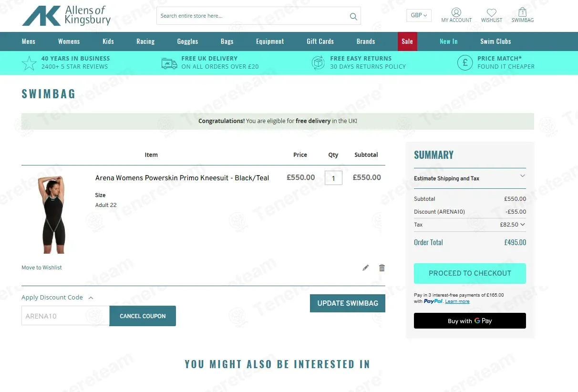
Task: Click the ARENA10 discount code field
Action: click(x=65, y=316)
